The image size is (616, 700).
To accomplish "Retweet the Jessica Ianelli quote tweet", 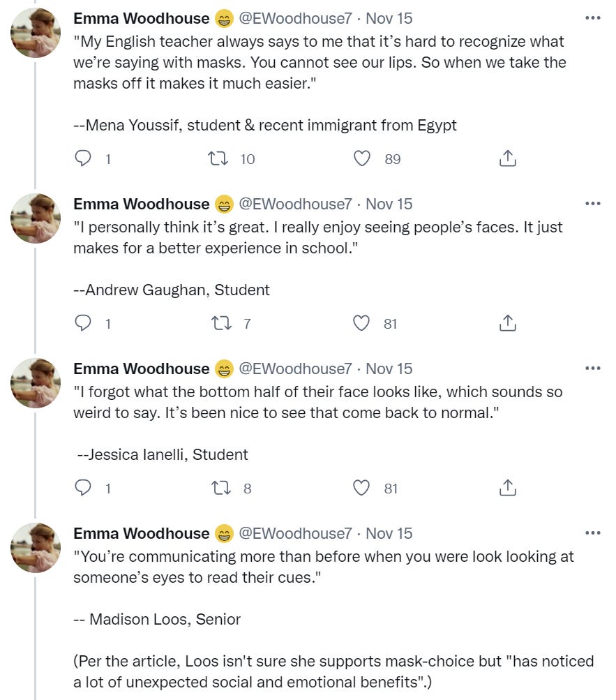I will coord(218,489).
